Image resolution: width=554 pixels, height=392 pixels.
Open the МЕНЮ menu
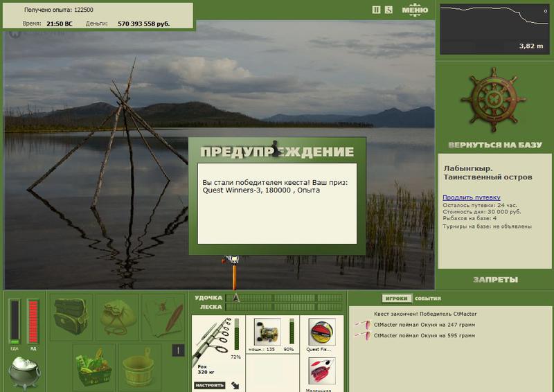(x=415, y=10)
